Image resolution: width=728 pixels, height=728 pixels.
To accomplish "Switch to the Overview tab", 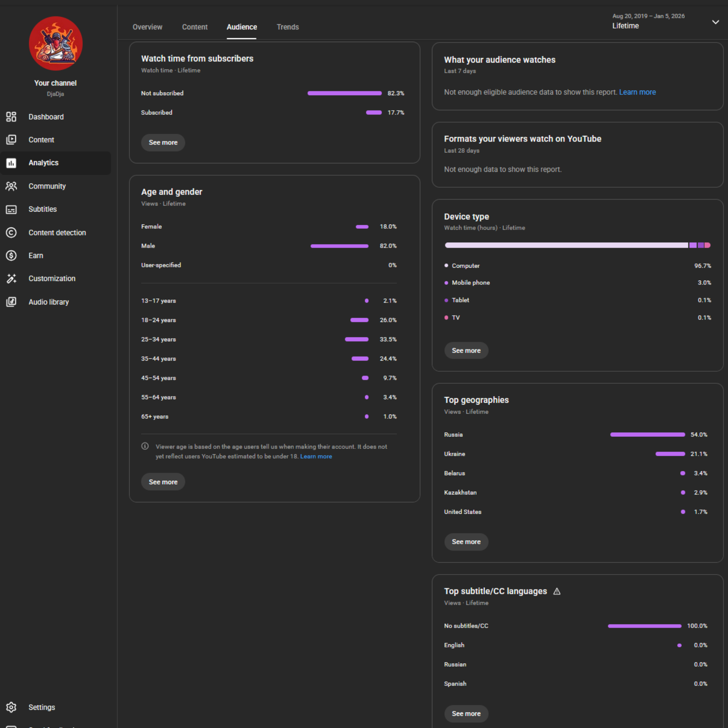I will (147, 27).
